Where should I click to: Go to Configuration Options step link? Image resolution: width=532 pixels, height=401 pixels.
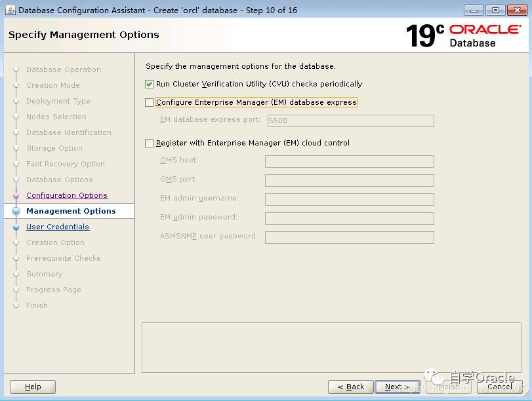pos(67,195)
